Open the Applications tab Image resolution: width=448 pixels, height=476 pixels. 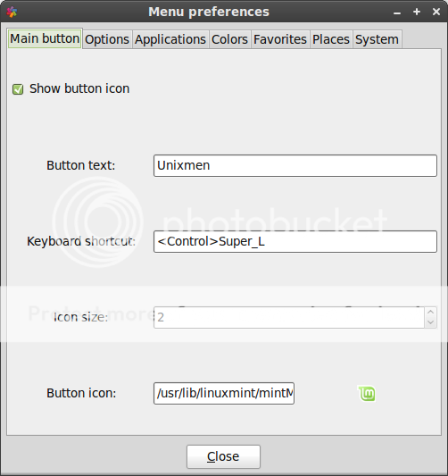pos(170,39)
